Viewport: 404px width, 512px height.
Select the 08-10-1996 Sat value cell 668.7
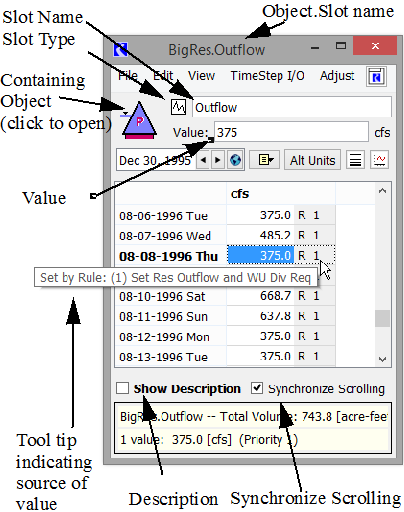(260, 296)
